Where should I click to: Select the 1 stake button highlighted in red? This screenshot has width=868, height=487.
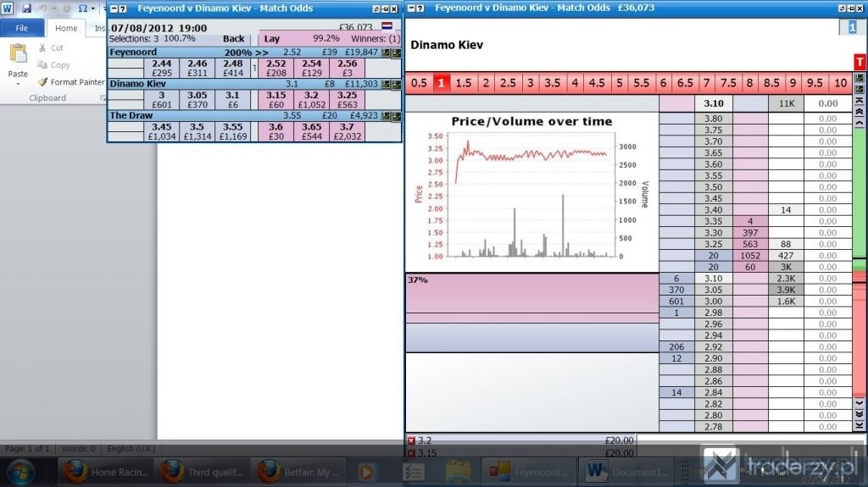pos(441,83)
